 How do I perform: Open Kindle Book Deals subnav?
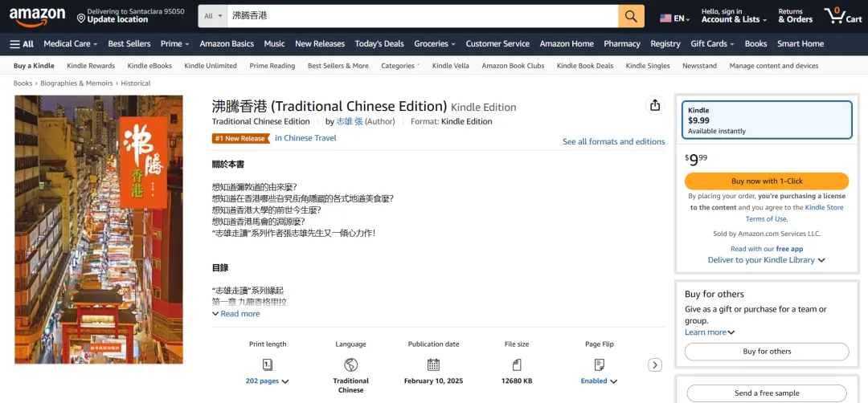tap(584, 66)
